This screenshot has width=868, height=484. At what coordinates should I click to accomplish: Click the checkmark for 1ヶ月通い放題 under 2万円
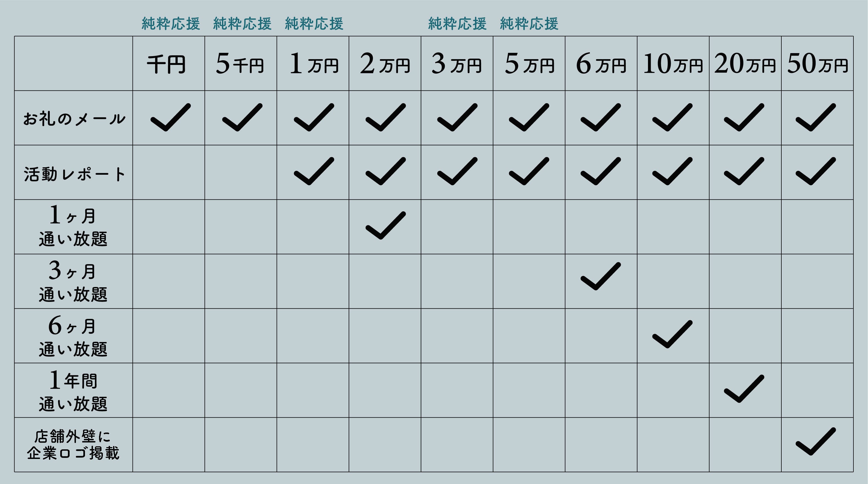[x=386, y=226]
